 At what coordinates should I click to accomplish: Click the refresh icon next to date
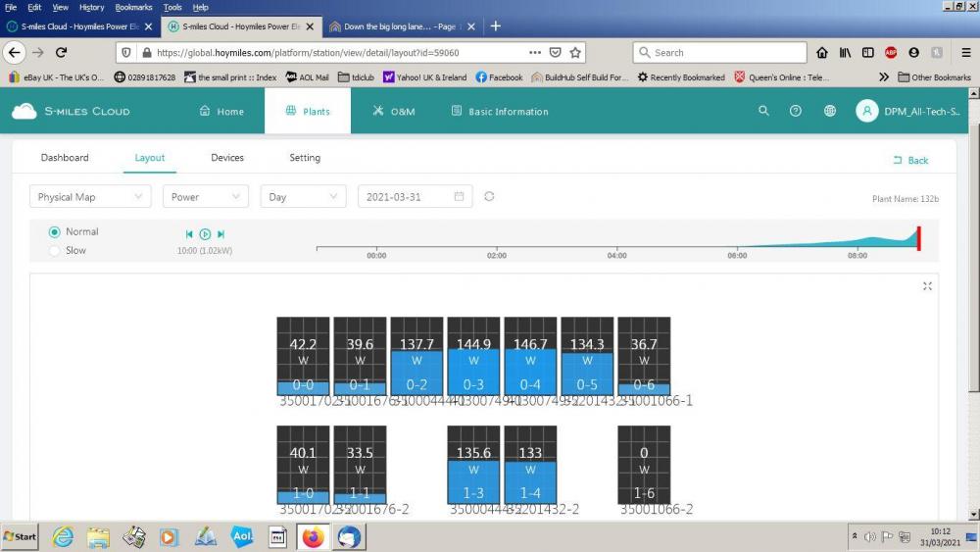(489, 196)
